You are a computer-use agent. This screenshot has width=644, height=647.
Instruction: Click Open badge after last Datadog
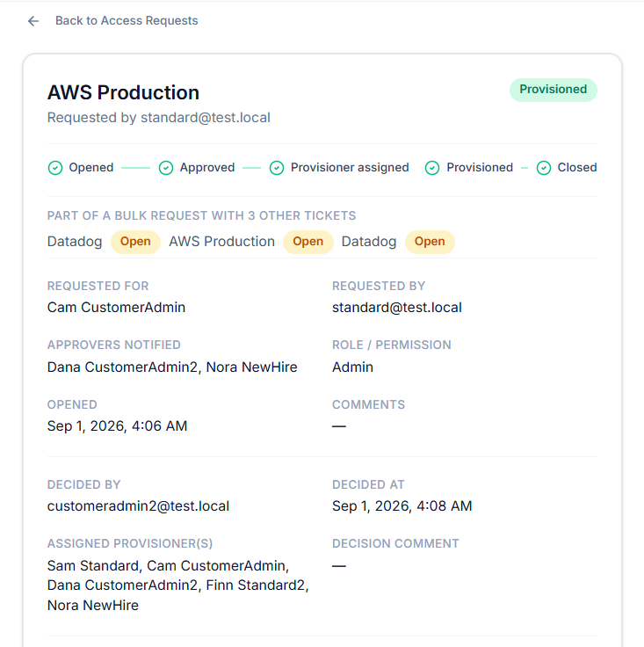click(x=430, y=242)
